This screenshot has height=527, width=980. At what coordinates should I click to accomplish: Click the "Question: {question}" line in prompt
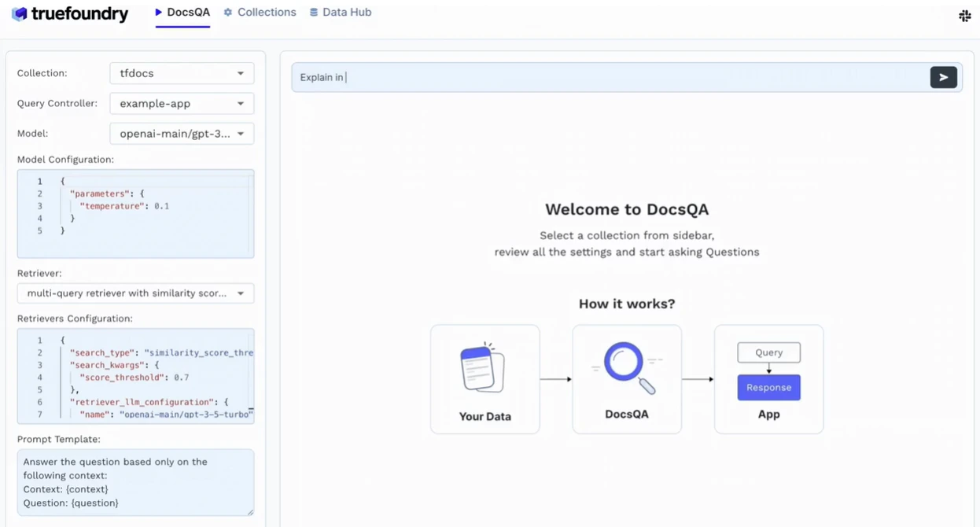[71, 503]
